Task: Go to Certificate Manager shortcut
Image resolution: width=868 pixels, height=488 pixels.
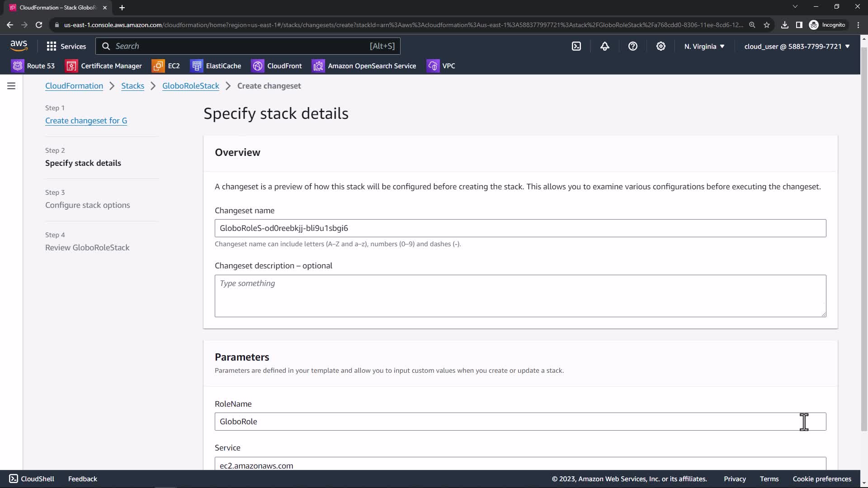Action: (x=104, y=66)
